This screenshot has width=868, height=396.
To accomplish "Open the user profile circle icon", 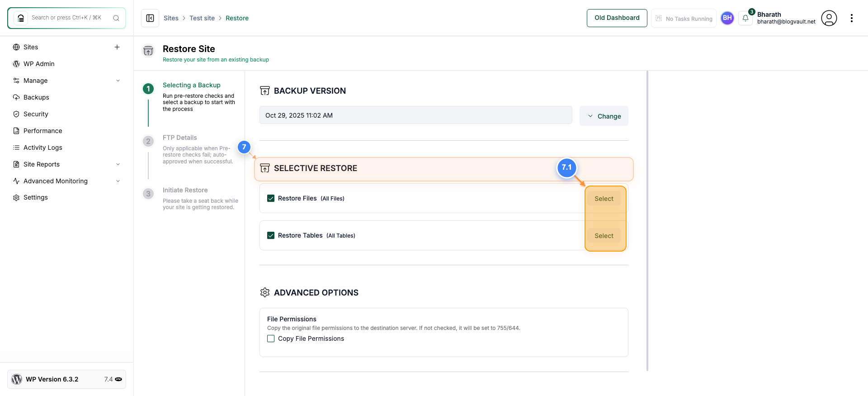I will (829, 18).
